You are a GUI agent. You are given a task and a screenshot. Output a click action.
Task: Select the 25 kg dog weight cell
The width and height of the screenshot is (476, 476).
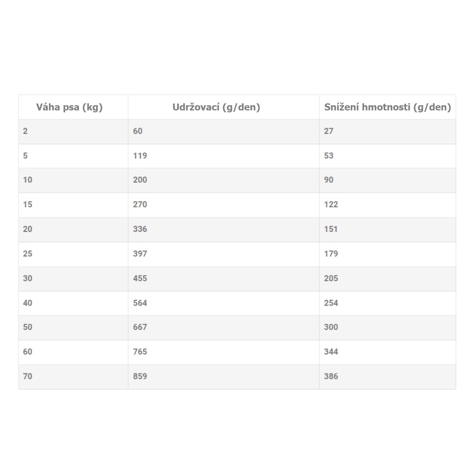(x=28, y=254)
